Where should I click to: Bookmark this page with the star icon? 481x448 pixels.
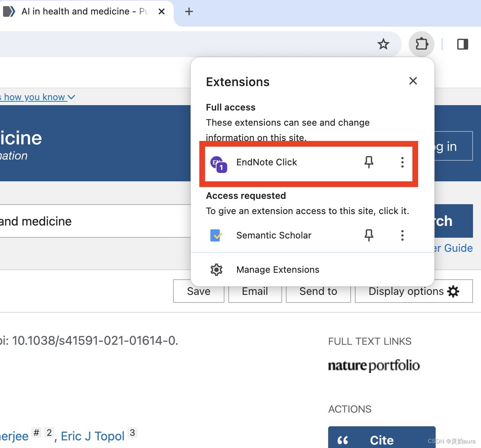click(x=383, y=44)
